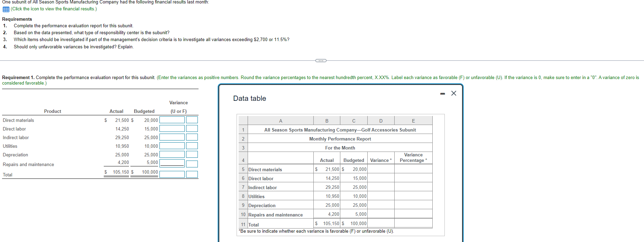644x242 pixels.
Task: Close the Data table popup
Action: click(454, 93)
